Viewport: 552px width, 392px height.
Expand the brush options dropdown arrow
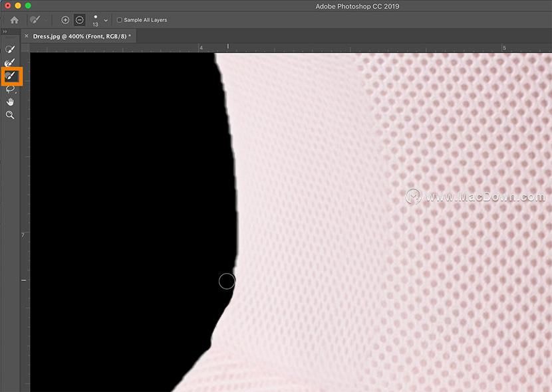106,21
